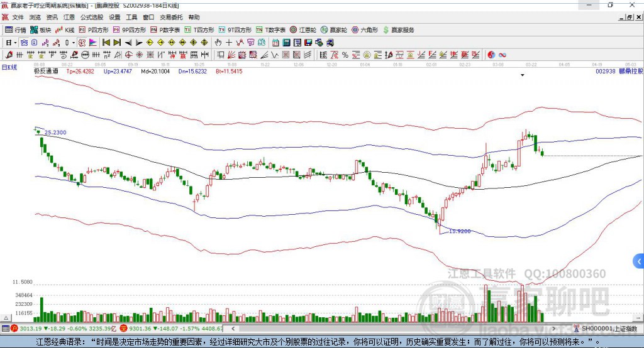Viewport: 644px width, 348px height.
Task: Collapse the bottom-right downward triangle panel button
Action: (x=638, y=318)
